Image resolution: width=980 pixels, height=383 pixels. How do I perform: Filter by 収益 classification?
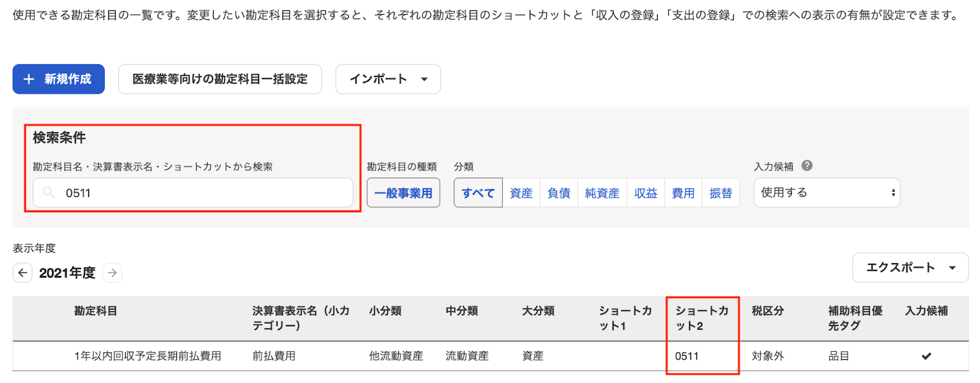tap(646, 193)
